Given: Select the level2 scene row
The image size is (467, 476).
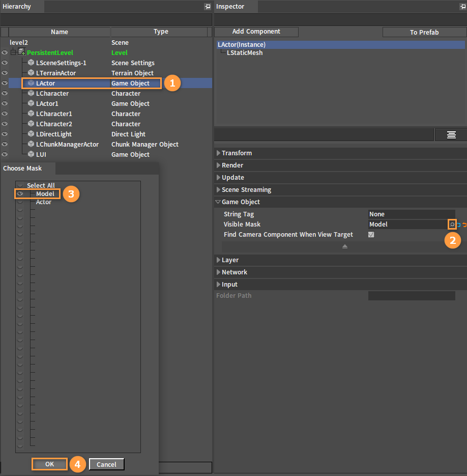Looking at the screenshot, I should 110,42.
